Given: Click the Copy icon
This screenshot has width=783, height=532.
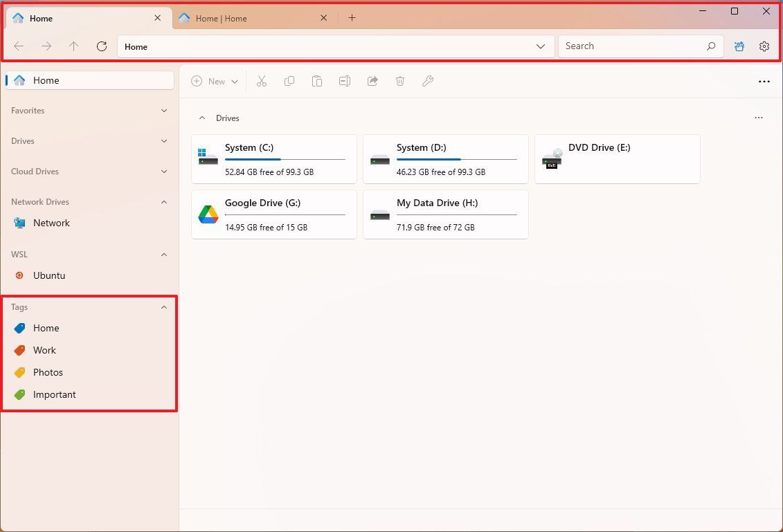Looking at the screenshot, I should coord(289,81).
